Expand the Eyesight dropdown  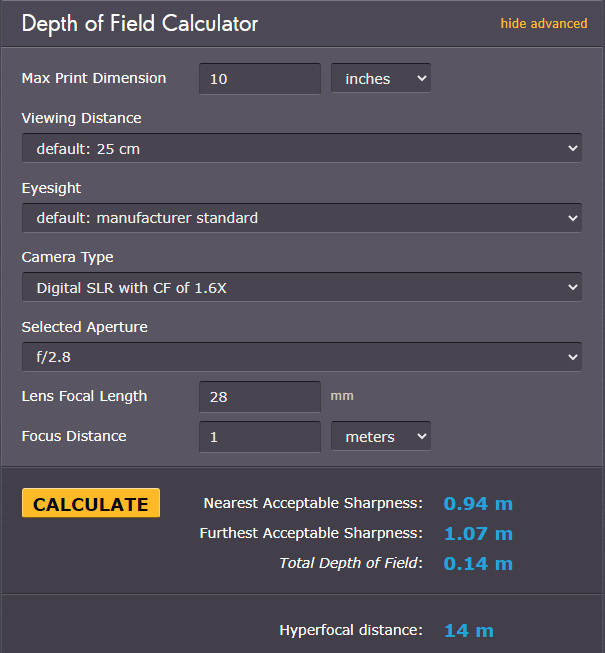point(302,218)
